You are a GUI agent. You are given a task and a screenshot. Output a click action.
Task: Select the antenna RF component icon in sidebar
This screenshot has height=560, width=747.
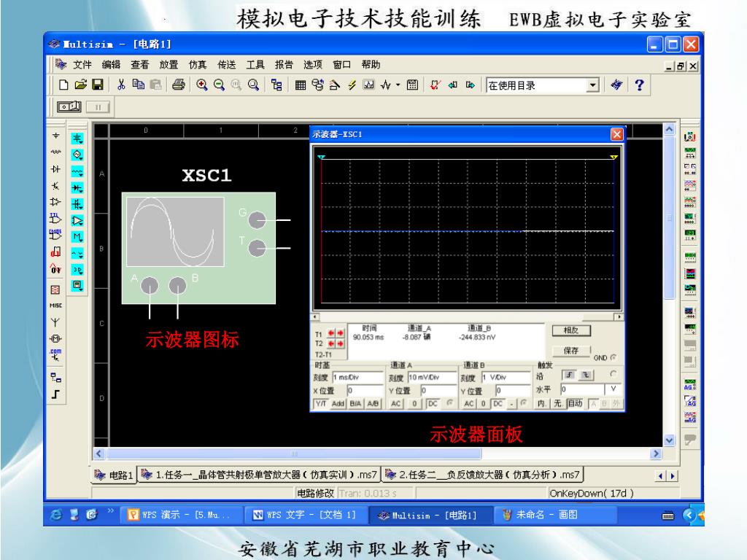point(55,322)
